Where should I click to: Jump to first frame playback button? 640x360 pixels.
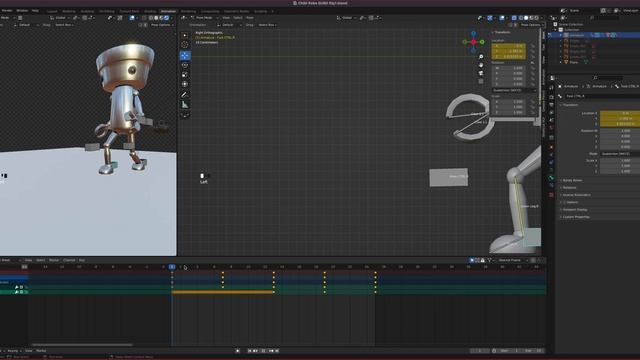[x=250, y=351]
